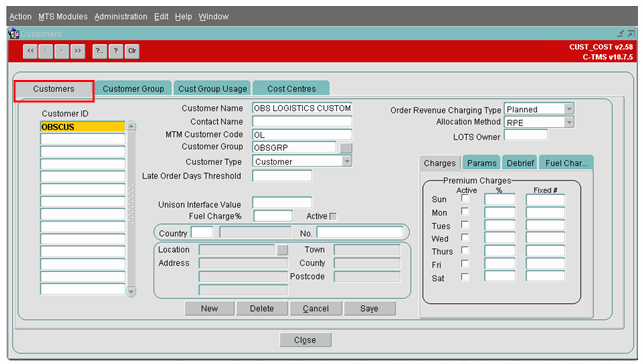643x364 pixels.
Task: Click the Clr clear toolbar button
Action: [132, 51]
